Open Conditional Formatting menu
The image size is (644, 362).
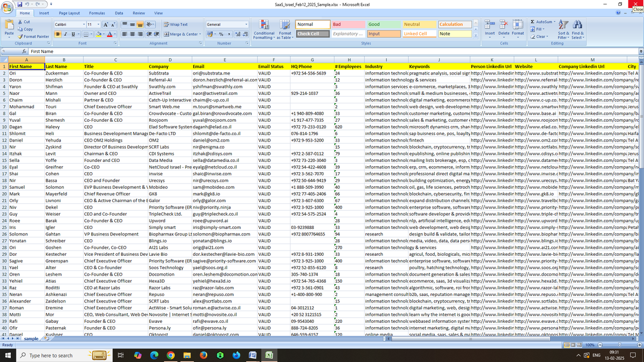(x=264, y=30)
